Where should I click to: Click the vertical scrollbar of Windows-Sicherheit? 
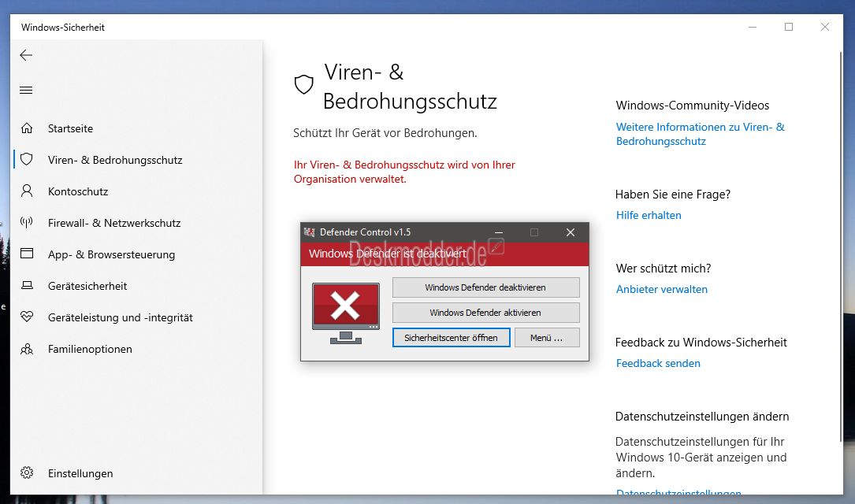(x=840, y=245)
